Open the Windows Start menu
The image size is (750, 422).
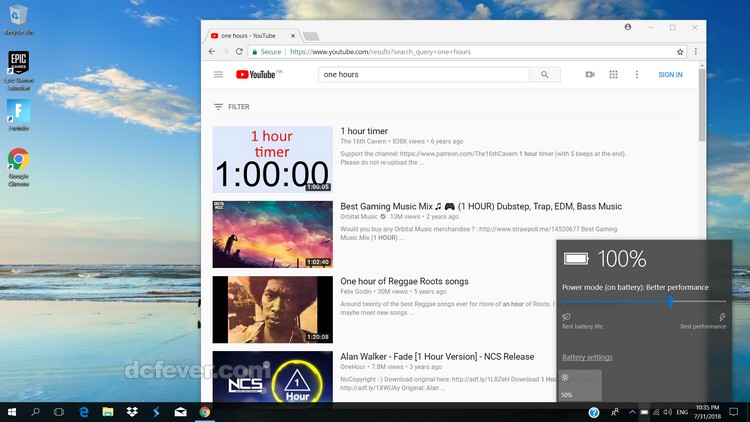point(12,412)
